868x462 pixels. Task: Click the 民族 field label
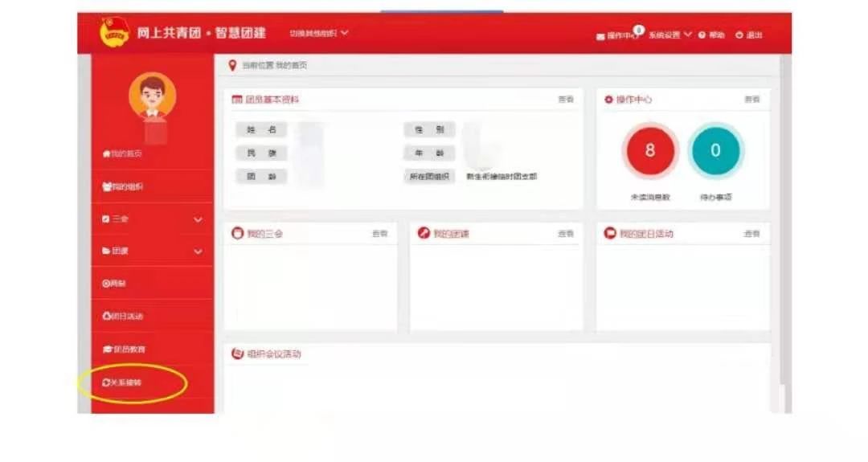261,153
